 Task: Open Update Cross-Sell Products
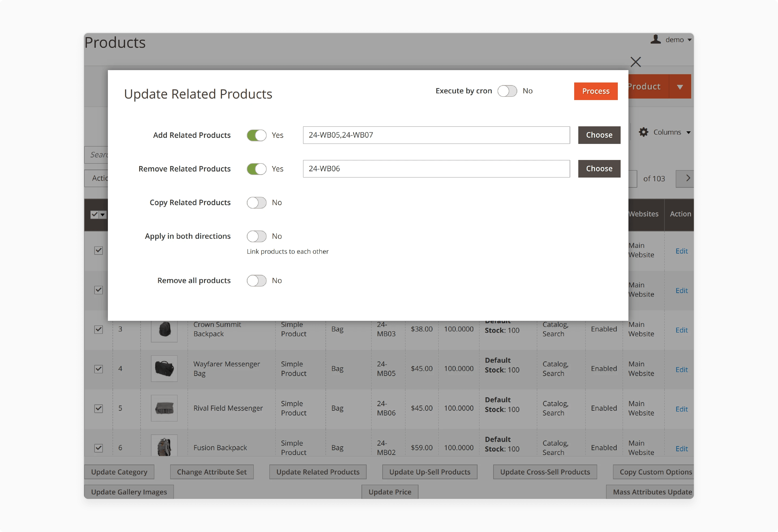545,472
